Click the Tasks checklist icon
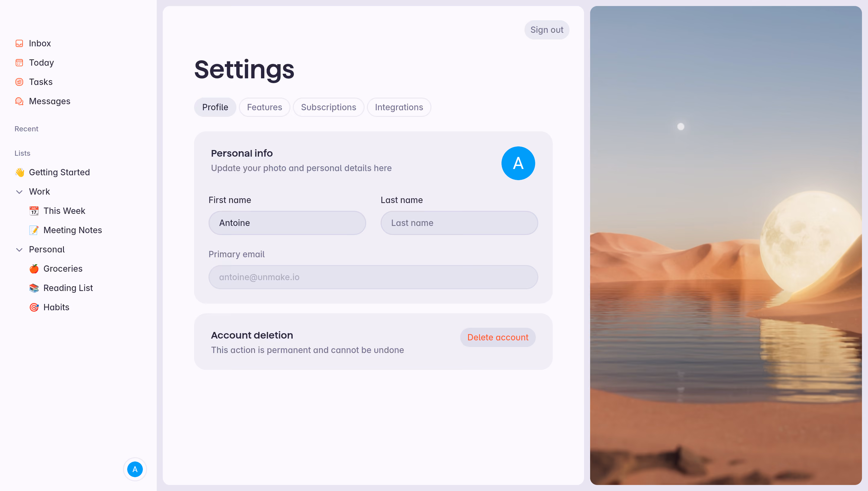 [19, 82]
